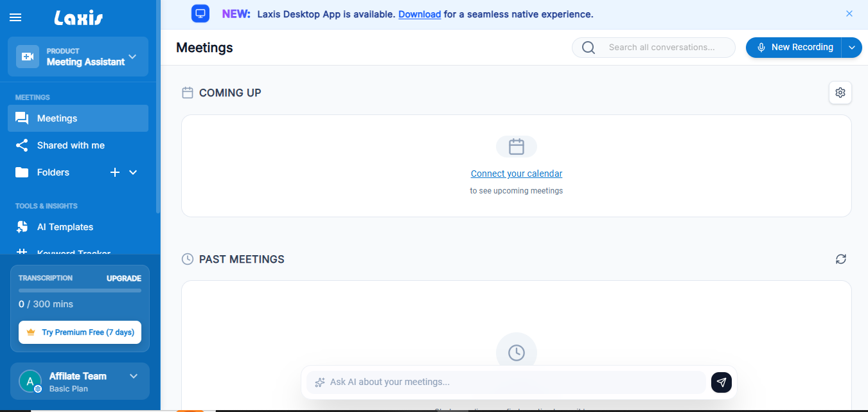This screenshot has height=412, width=868.
Task: Click the sparkle icon in the Ask AI bar
Action: pyautogui.click(x=319, y=382)
